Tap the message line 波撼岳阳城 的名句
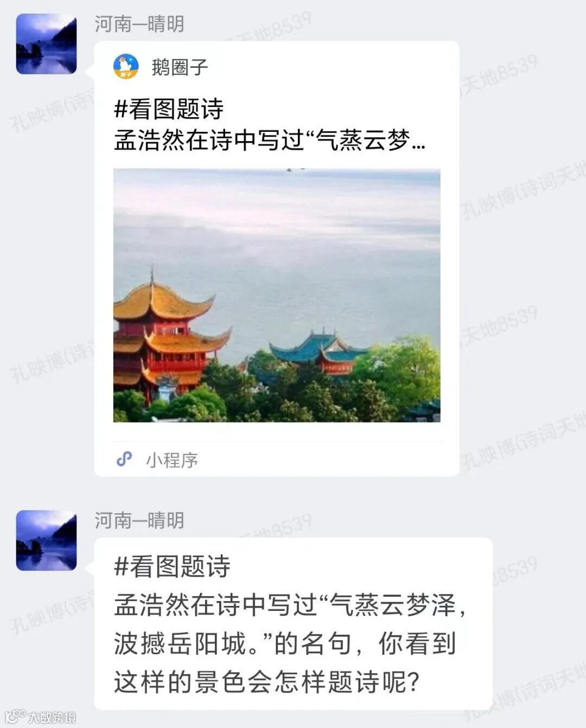586x728 pixels. point(285,643)
